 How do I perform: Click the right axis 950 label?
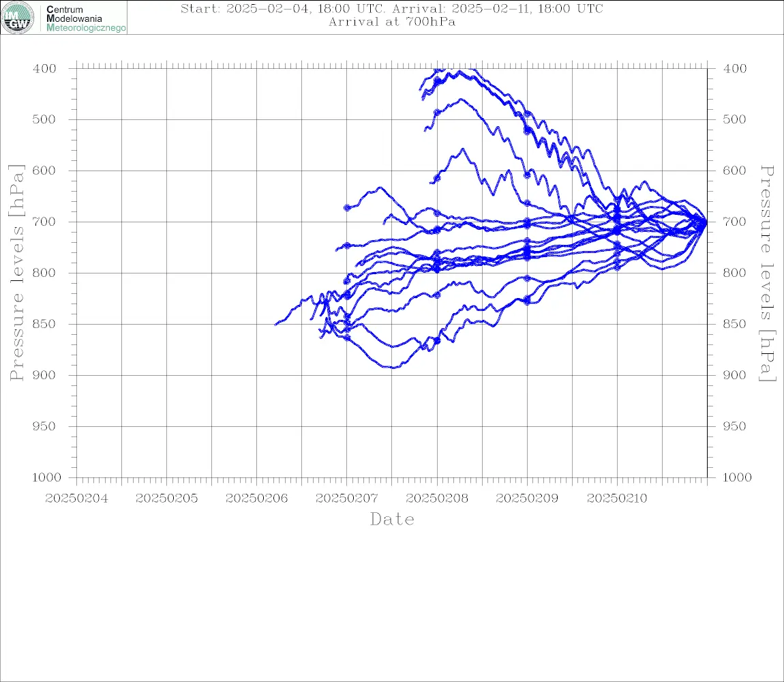pos(735,426)
